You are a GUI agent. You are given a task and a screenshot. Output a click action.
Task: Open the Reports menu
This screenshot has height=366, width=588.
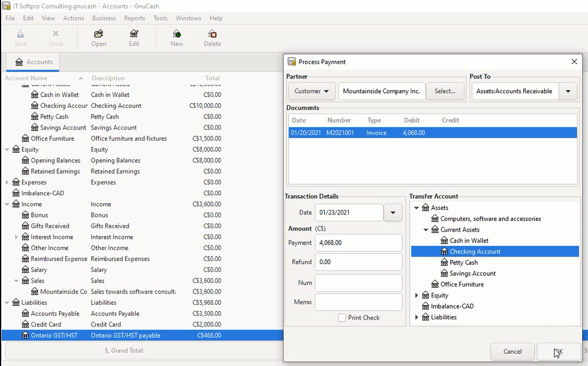(135, 18)
